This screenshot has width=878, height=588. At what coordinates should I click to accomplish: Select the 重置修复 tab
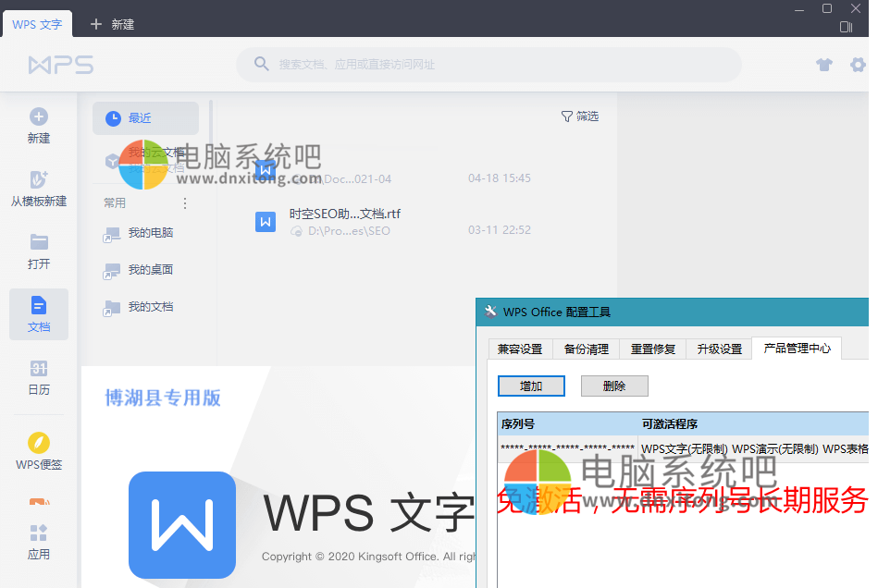tap(653, 349)
